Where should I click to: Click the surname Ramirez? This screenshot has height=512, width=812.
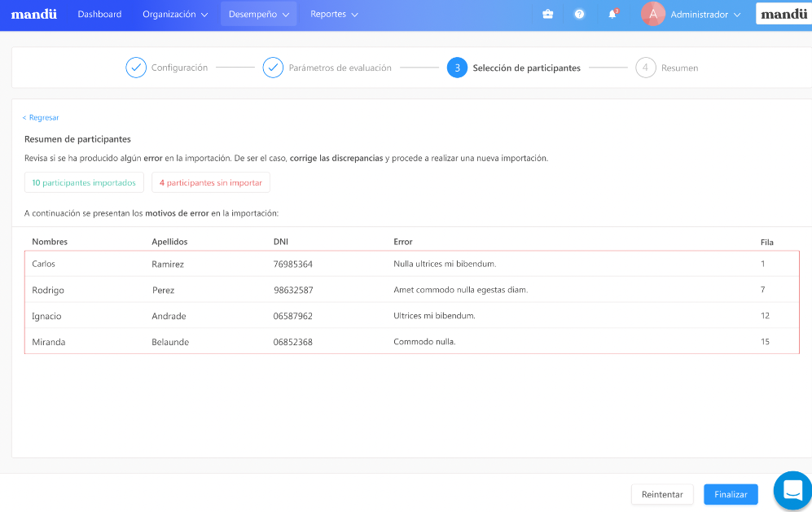point(168,264)
